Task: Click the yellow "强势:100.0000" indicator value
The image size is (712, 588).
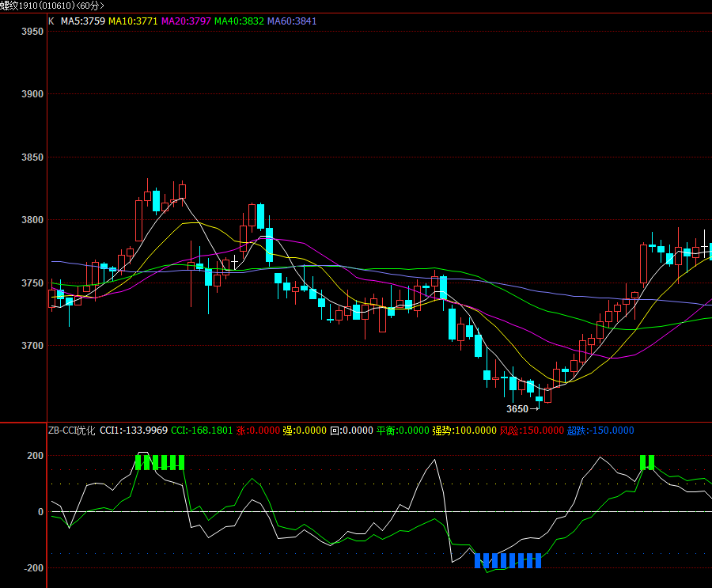Action: (x=464, y=431)
